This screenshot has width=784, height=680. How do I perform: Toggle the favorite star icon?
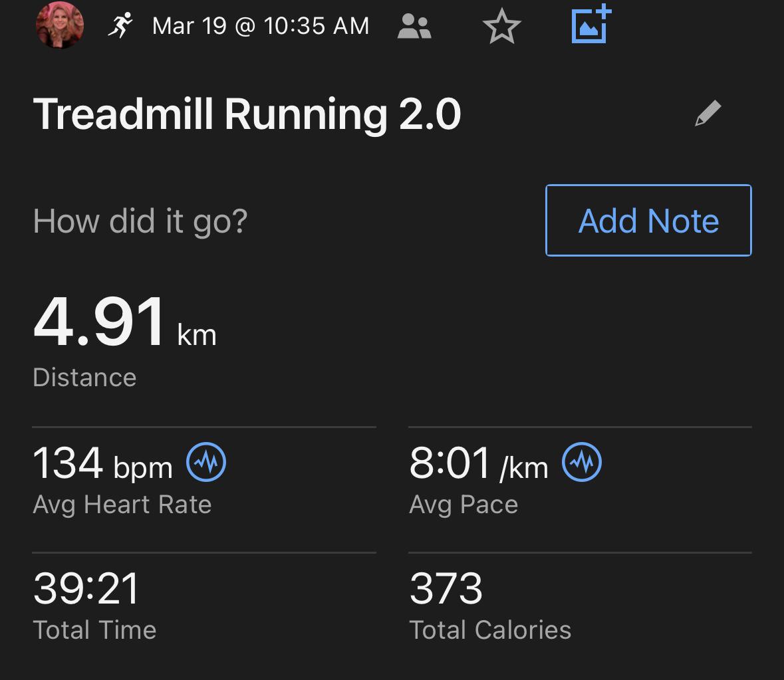pyautogui.click(x=501, y=27)
